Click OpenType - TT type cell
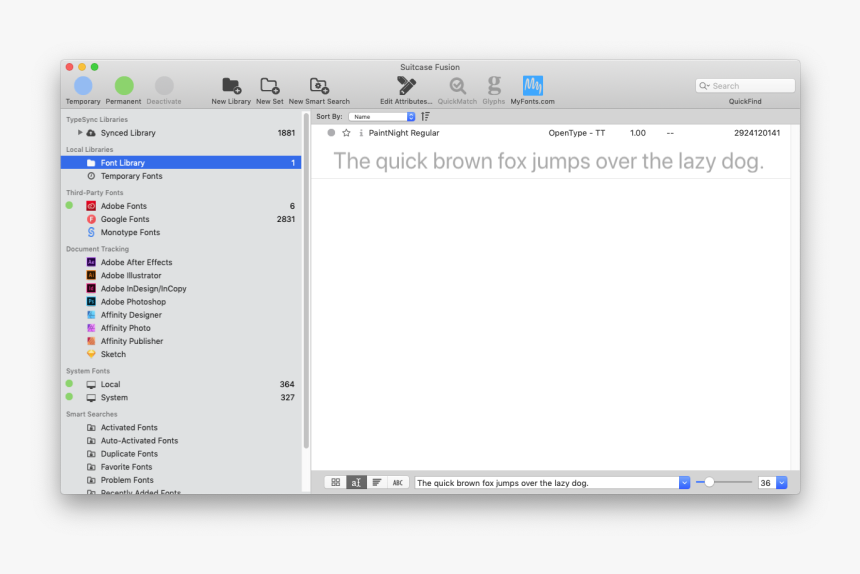 coord(576,133)
